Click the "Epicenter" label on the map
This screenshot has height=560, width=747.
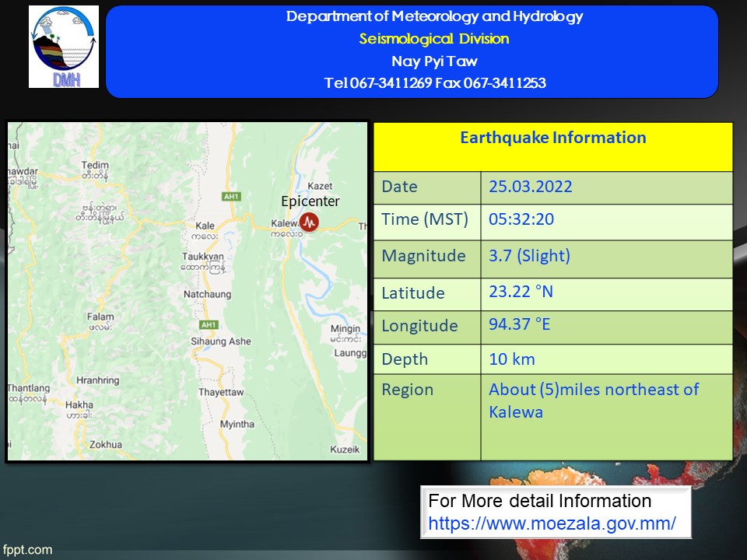[310, 201]
